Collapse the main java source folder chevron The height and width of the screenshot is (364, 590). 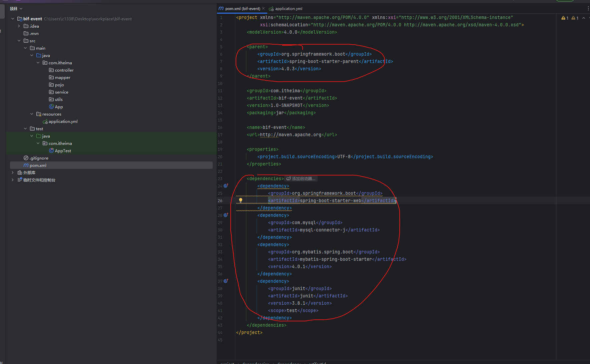click(32, 56)
